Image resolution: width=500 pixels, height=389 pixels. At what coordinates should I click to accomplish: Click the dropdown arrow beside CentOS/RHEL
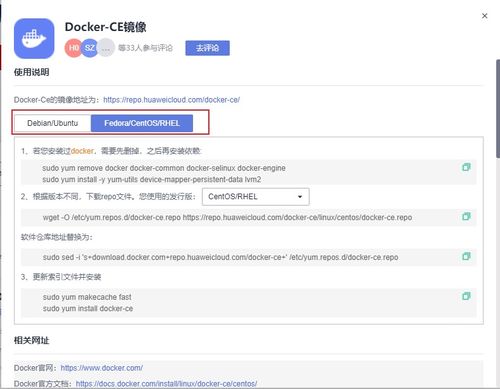coord(300,197)
